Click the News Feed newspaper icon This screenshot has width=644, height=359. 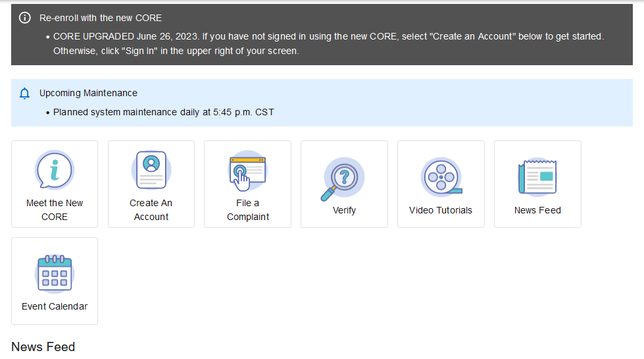[x=537, y=177]
